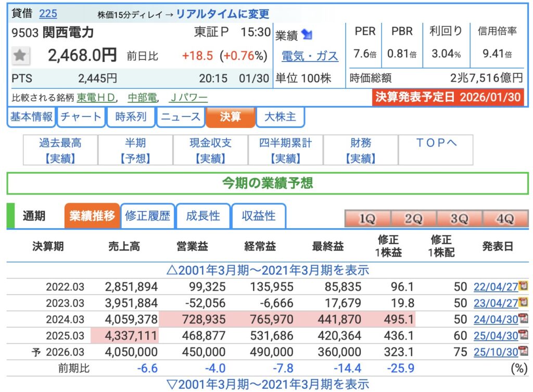Open the PDF icon beside 25/04/30
Screen dimensions: 533x392
524,335
